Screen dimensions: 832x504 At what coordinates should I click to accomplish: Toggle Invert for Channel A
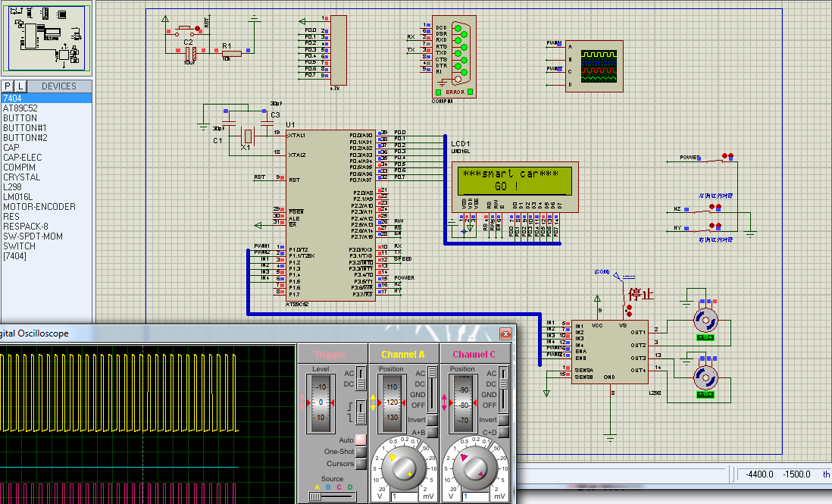coord(433,420)
